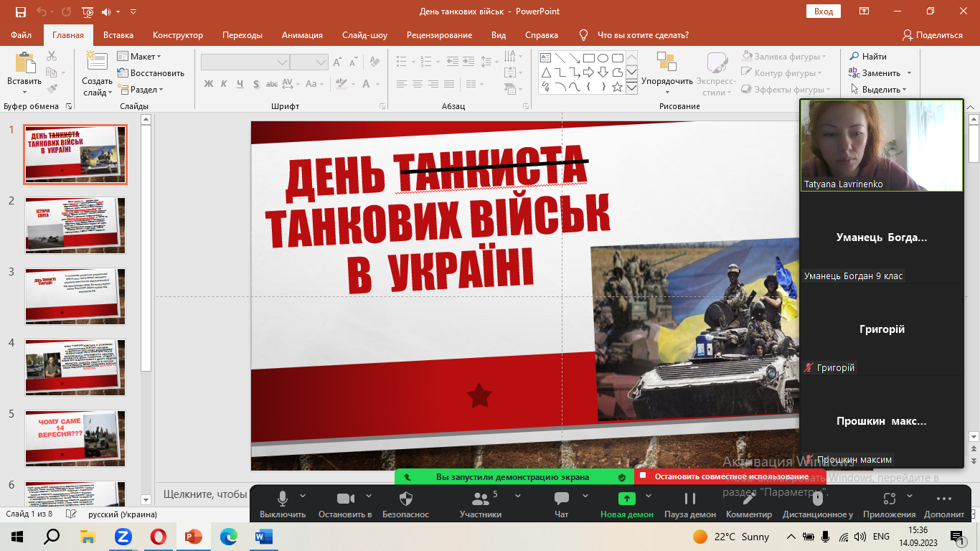Mute microphone with Zoom Выключить button
Viewport: 980px width, 551px height.
(x=283, y=504)
